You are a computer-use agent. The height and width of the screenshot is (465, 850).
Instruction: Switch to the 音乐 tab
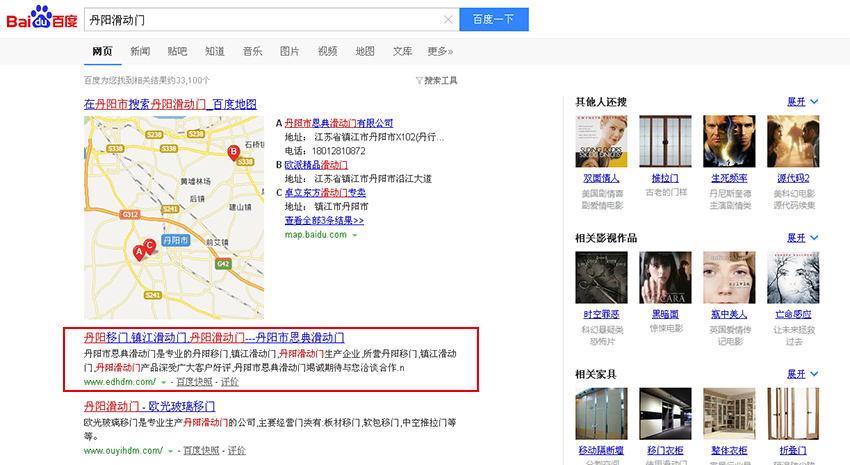point(253,51)
